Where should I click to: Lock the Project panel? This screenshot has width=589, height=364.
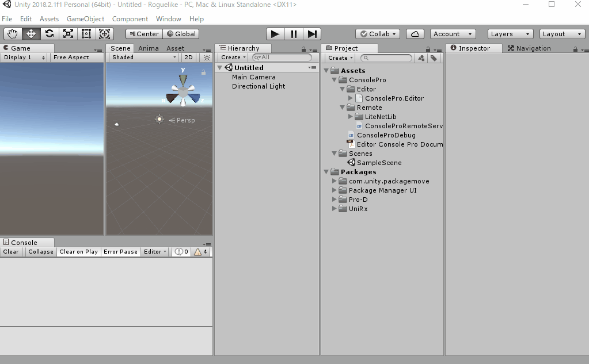click(428, 49)
